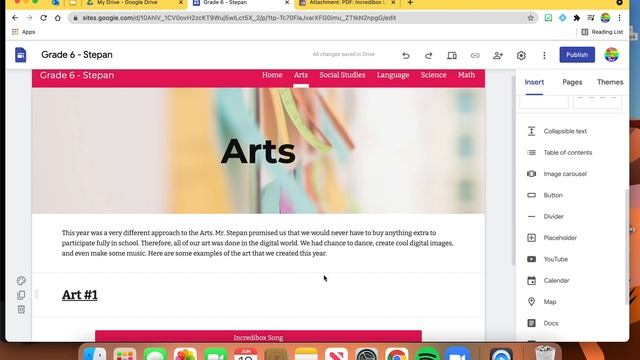Image resolution: width=640 pixels, height=360 pixels.
Task: Select Science in site navigation
Action: (433, 75)
